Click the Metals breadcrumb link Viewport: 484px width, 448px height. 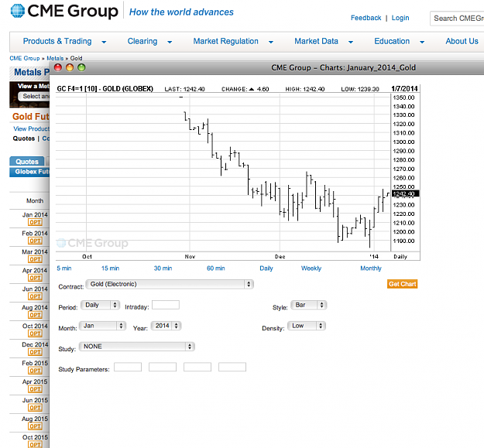(55, 58)
